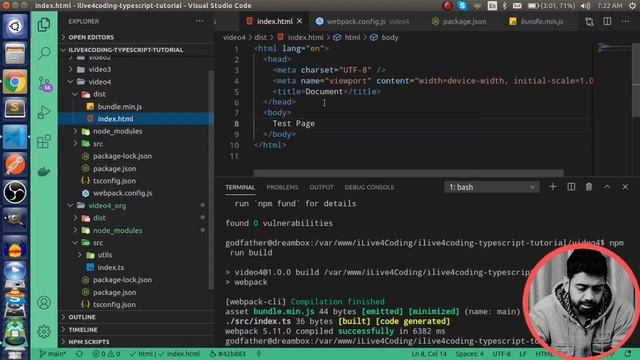
Task: Click UTF-8 encoding in status bar
Action: coord(501,354)
